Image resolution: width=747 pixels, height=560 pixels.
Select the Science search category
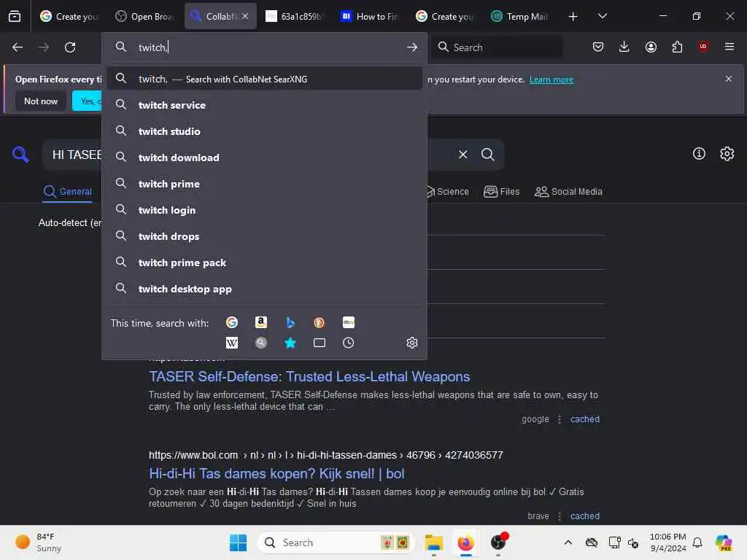click(x=447, y=192)
